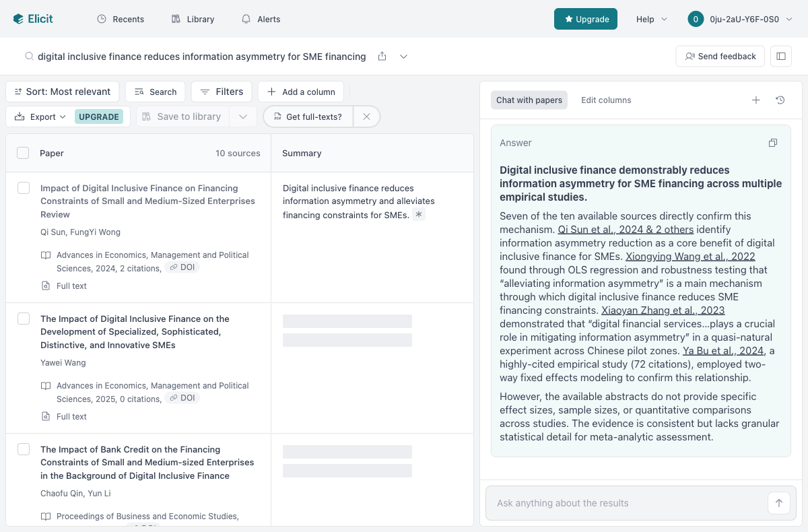Click the search query text field

202,57
